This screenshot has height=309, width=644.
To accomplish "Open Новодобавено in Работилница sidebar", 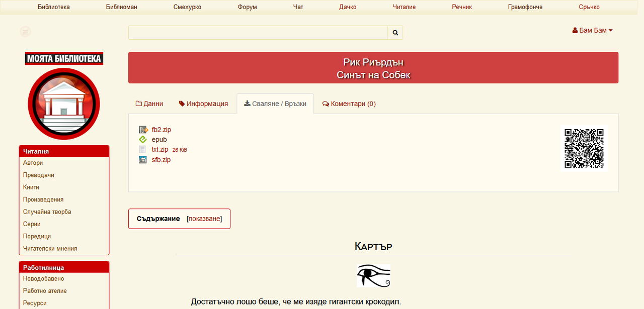I will pos(44,278).
